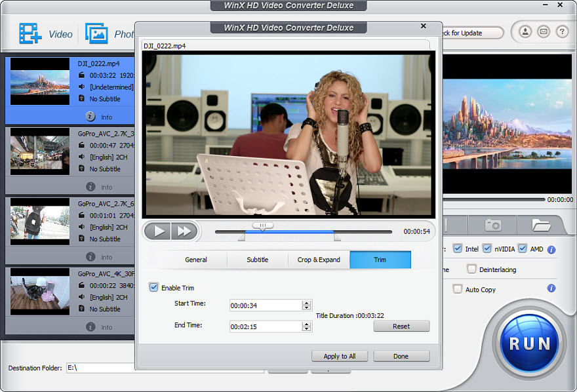Click the mail envelope icon
The height and width of the screenshot is (392, 577).
click(x=544, y=31)
